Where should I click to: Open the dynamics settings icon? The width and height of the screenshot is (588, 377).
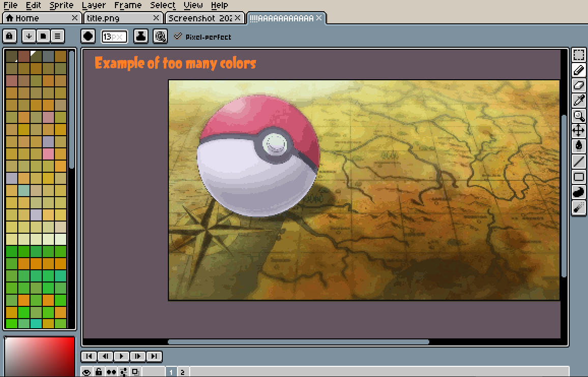(160, 37)
